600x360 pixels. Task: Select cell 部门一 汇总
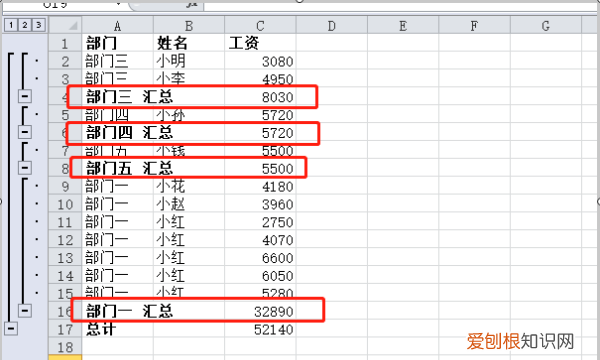click(x=117, y=311)
